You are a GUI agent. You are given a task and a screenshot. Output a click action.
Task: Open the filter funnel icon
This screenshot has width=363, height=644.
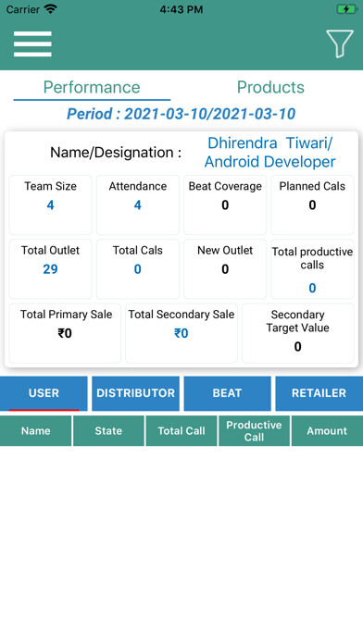tap(340, 43)
